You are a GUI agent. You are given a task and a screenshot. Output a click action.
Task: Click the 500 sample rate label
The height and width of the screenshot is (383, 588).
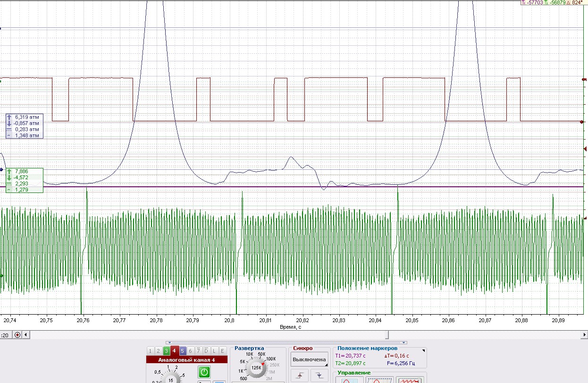(244, 379)
